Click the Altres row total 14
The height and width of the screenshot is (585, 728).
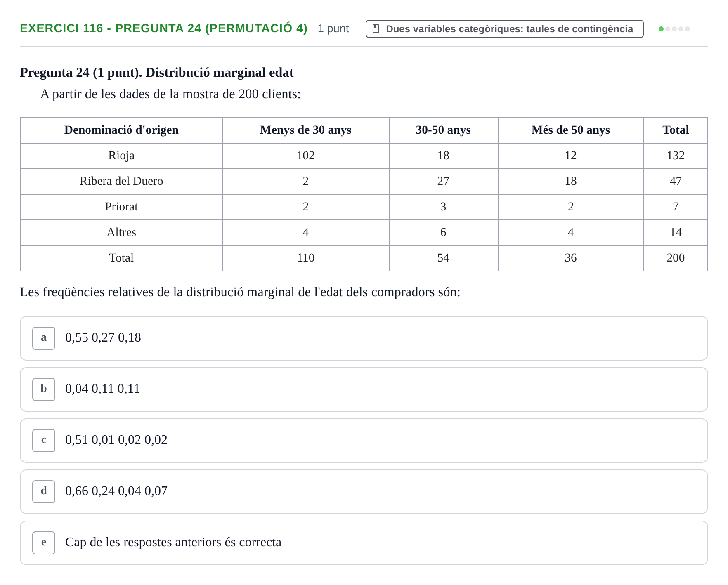point(676,232)
